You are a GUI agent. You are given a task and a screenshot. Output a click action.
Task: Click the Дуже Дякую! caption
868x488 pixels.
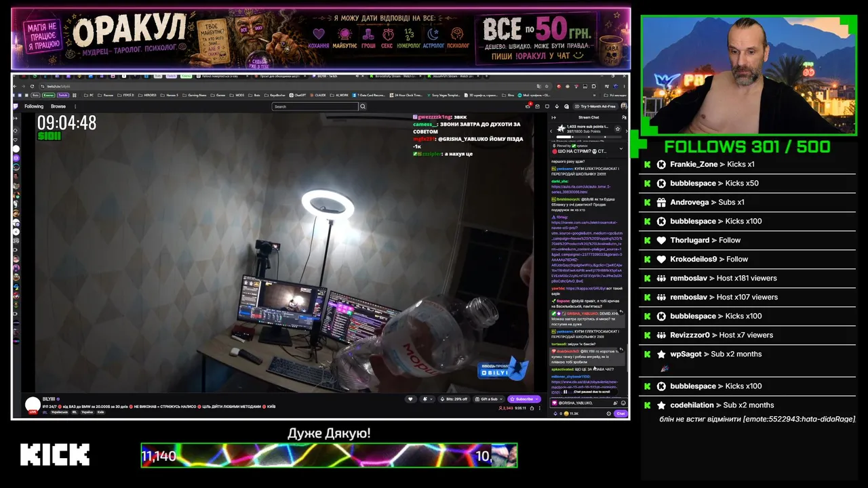point(329,433)
